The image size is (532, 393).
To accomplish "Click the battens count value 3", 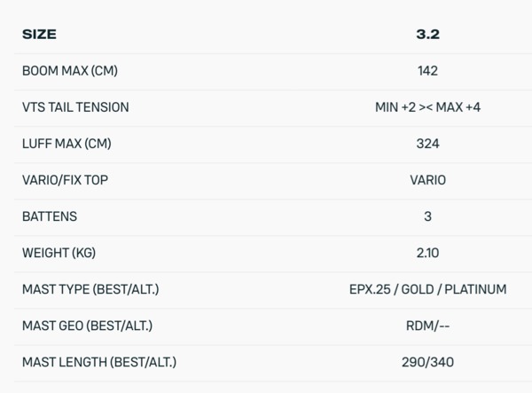I will pos(427,216).
